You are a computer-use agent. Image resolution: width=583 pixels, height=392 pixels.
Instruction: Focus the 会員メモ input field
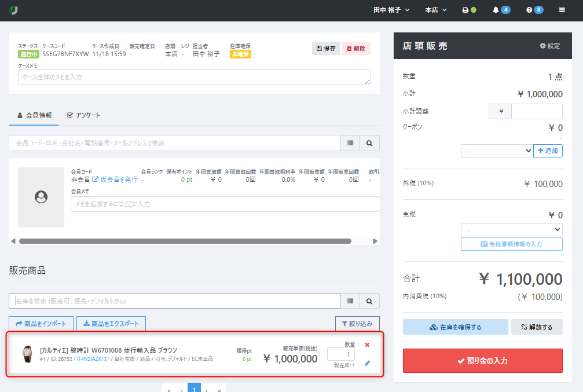point(225,204)
